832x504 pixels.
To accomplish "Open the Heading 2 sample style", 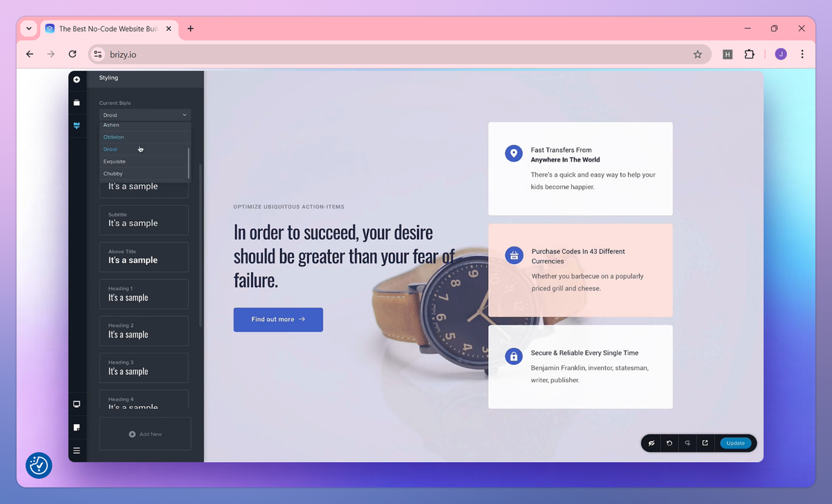I will coord(144,331).
